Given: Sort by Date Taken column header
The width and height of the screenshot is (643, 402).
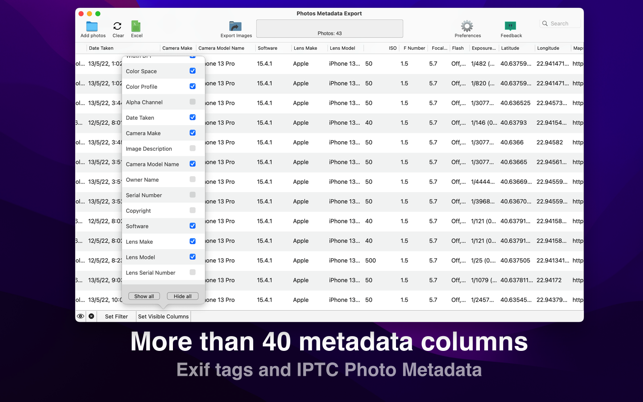Looking at the screenshot, I should [x=123, y=48].
